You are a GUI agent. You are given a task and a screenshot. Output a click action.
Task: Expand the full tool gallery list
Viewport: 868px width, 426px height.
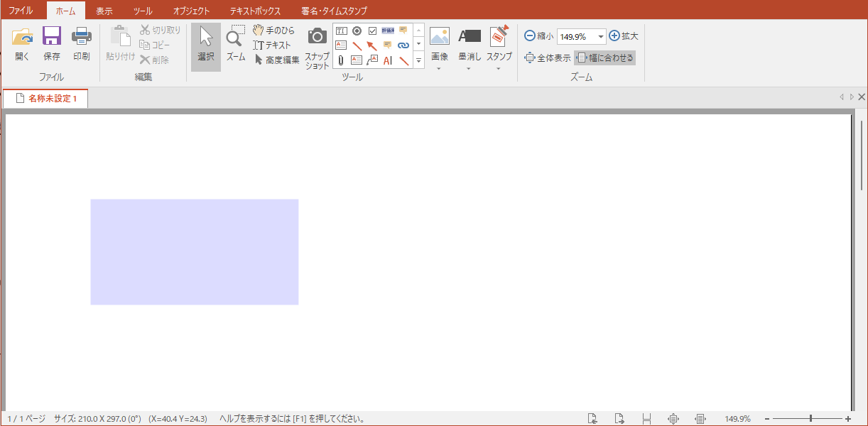418,61
